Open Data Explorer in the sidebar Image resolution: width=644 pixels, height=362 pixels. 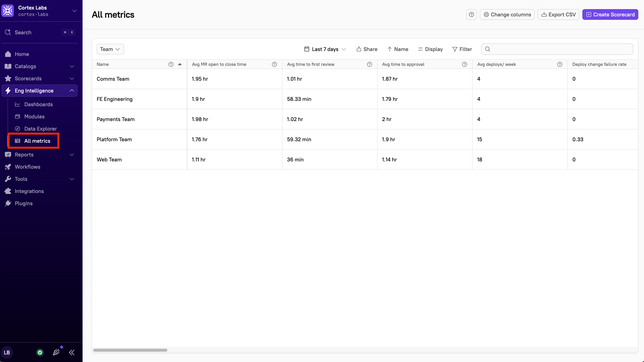tap(41, 129)
